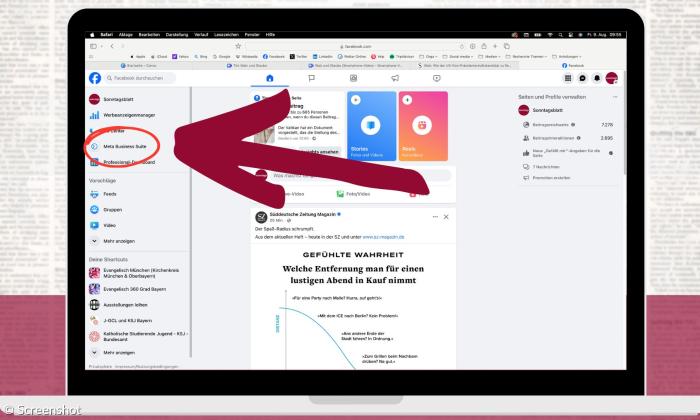
Task: Open LinkedIn bookmark in favorites bar
Action: pyautogui.click(x=323, y=57)
